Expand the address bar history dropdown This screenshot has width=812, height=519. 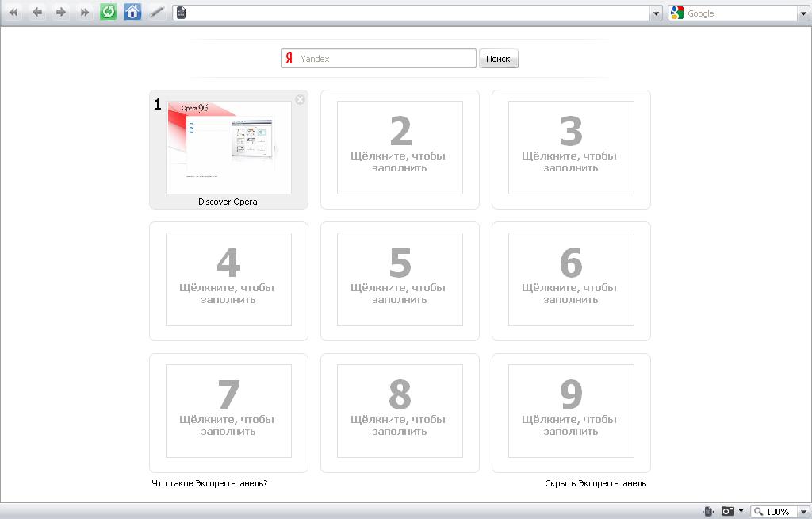[656, 13]
